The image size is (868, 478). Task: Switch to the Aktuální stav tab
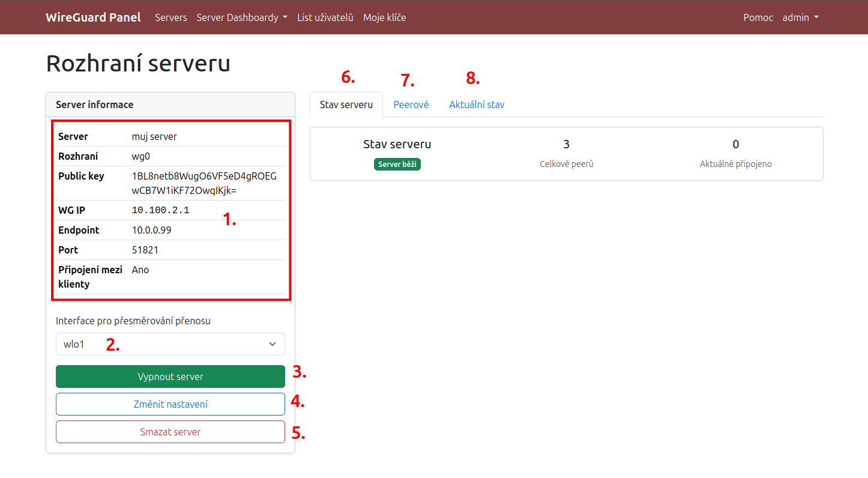[477, 104]
